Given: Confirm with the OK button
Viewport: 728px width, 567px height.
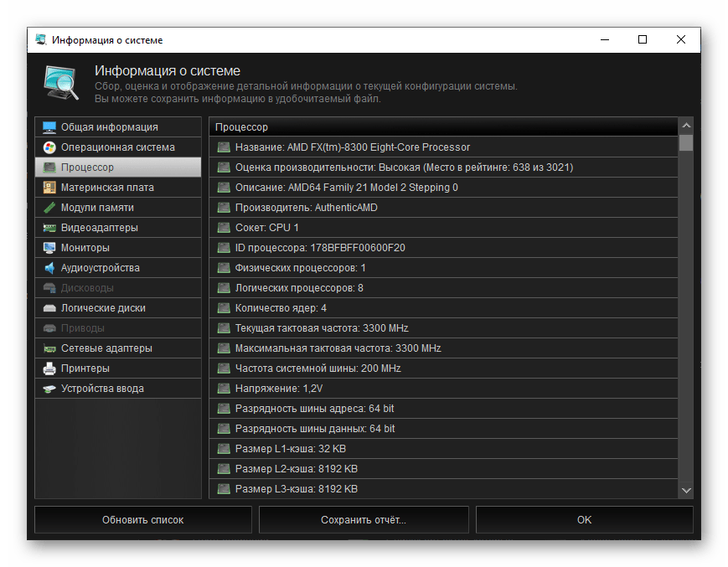Looking at the screenshot, I should (x=584, y=519).
